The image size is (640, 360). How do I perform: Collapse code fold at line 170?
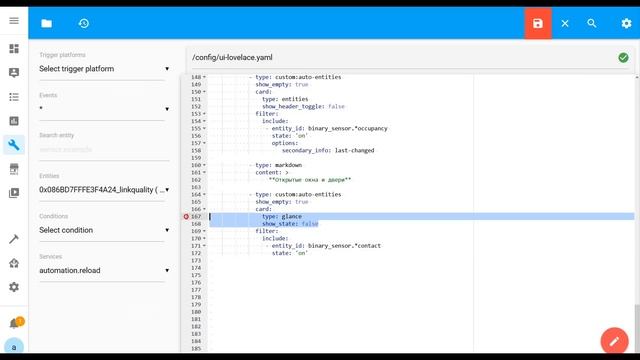click(204, 238)
